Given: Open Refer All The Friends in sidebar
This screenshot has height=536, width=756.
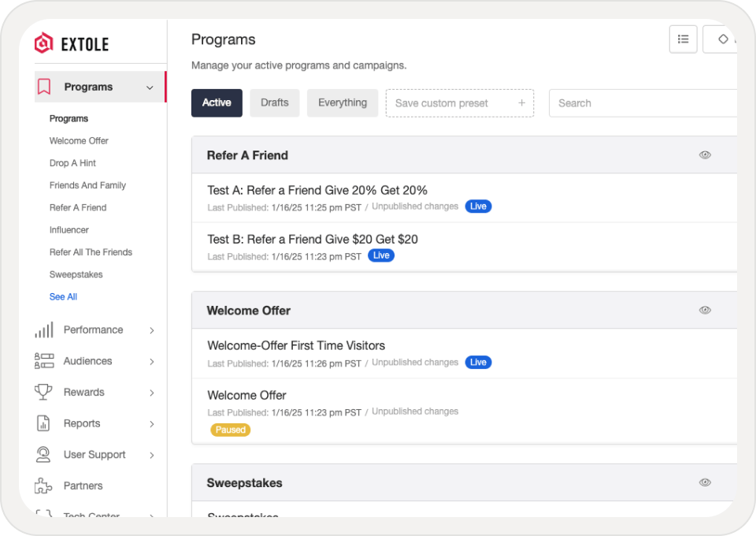Looking at the screenshot, I should tap(91, 252).
